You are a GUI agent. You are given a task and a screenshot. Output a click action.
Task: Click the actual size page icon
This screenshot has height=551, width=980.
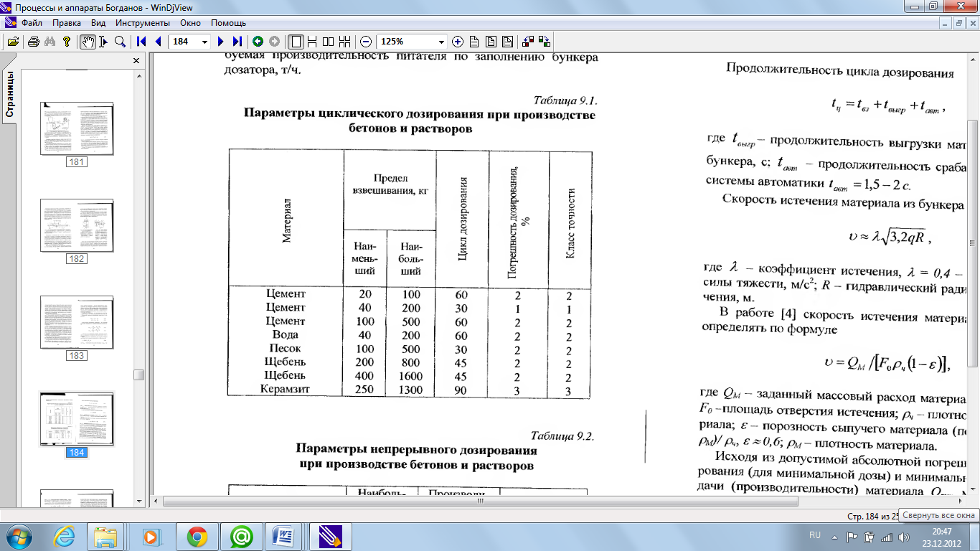click(475, 42)
